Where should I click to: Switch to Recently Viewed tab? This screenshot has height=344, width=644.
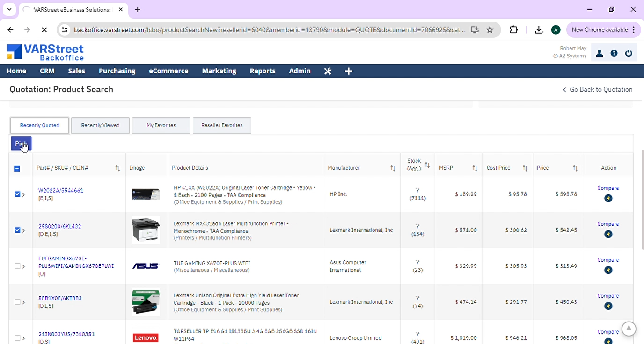coord(100,125)
